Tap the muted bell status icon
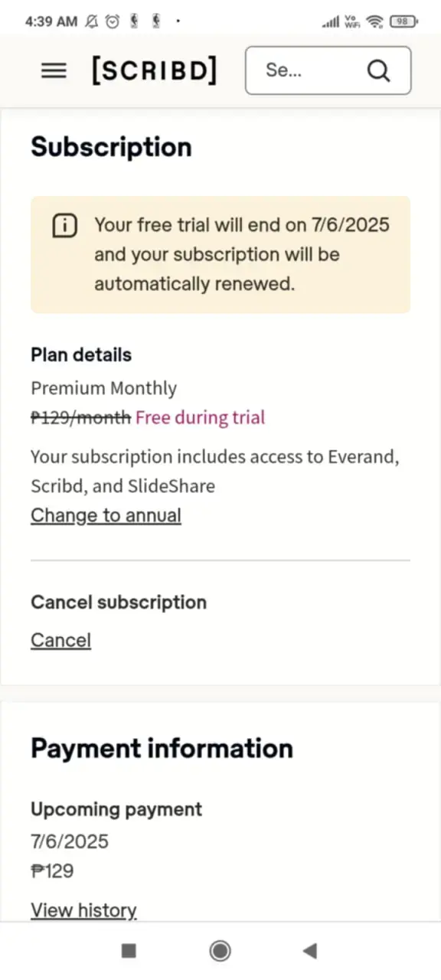 pos(92,21)
